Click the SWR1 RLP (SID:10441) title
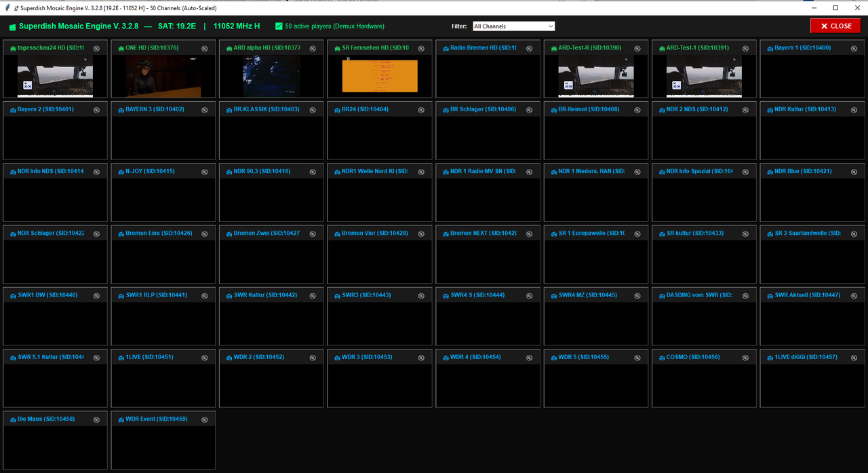This screenshot has width=868, height=473. (x=156, y=295)
